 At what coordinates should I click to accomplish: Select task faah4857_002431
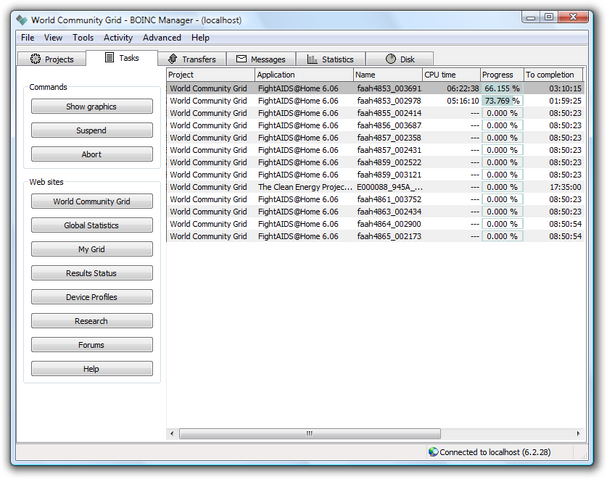375,150
